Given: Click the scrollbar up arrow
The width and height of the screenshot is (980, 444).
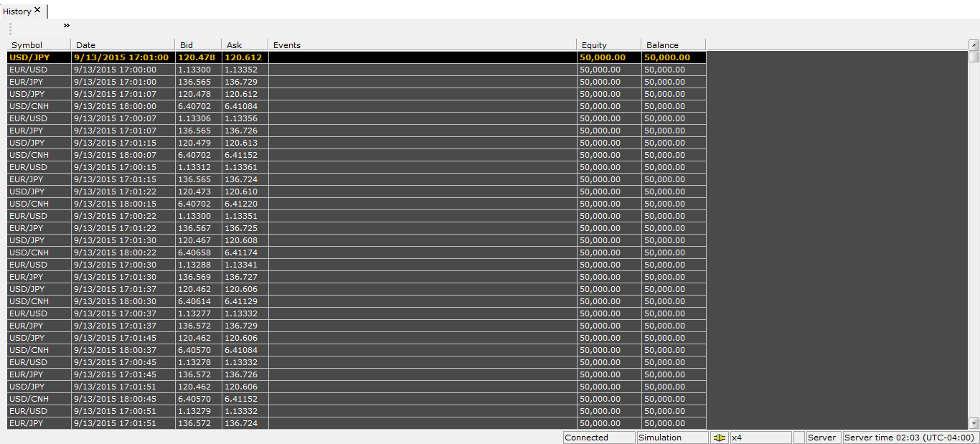Looking at the screenshot, I should coord(974,46).
